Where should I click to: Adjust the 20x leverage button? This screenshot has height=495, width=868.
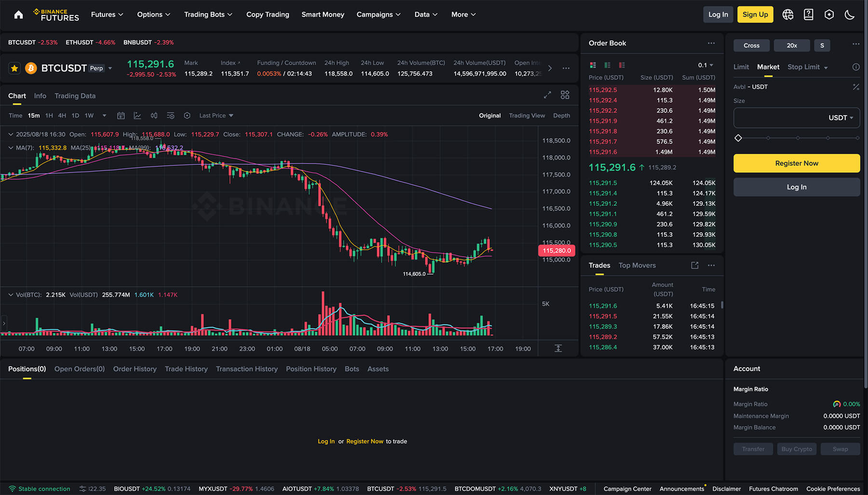coord(792,45)
